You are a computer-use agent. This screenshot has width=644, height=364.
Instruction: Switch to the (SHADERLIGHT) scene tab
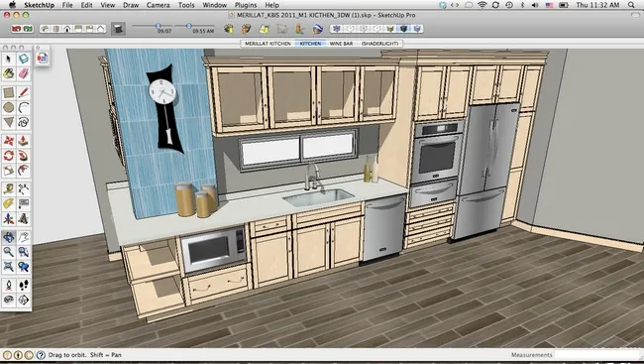pos(379,44)
